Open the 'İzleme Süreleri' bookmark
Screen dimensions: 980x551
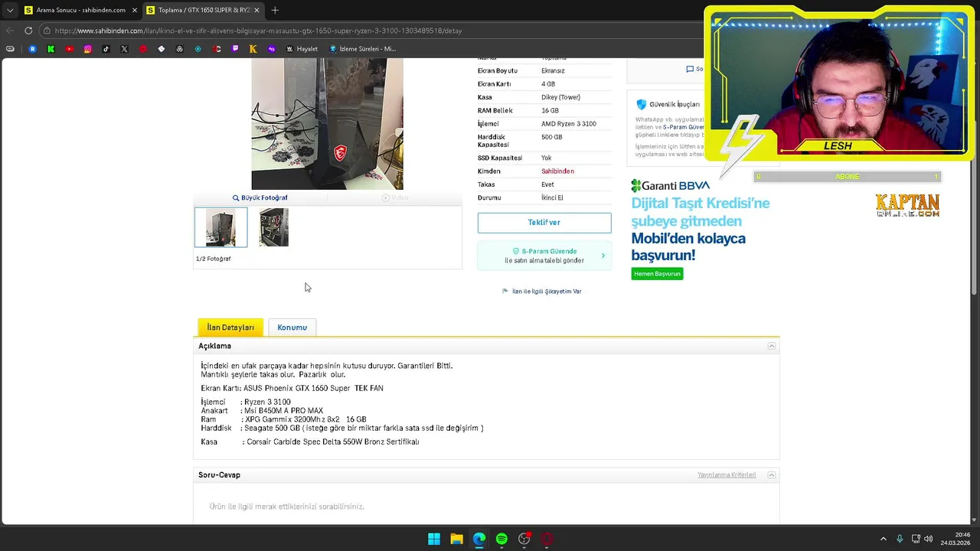[x=362, y=49]
